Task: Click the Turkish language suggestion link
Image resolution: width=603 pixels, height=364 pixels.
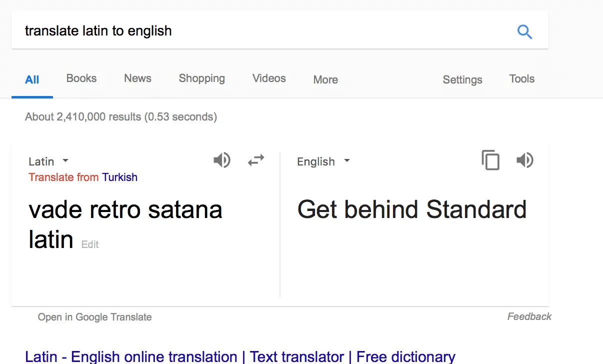Action: [x=120, y=177]
